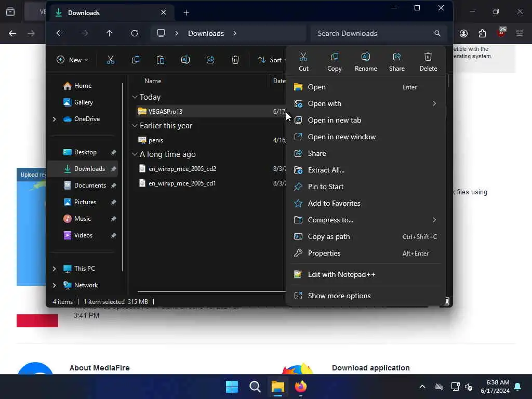
Task: Choose Pin to Start
Action: click(366, 187)
